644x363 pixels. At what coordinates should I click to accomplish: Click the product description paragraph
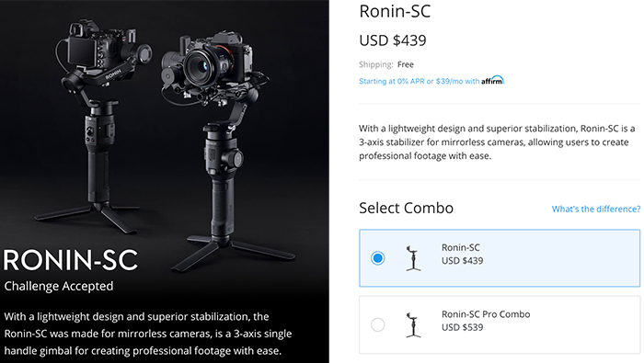(497, 142)
